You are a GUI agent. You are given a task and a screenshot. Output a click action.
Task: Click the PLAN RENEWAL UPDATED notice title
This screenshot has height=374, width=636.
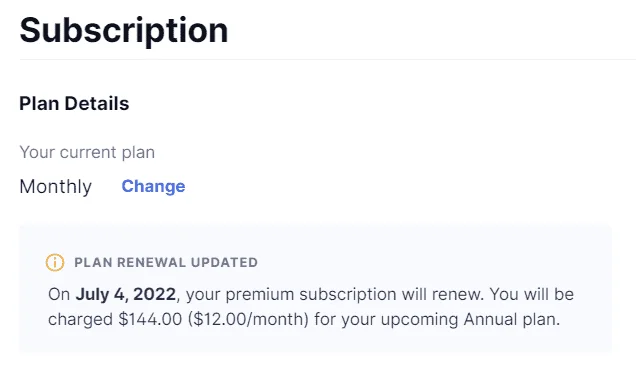pos(166,262)
